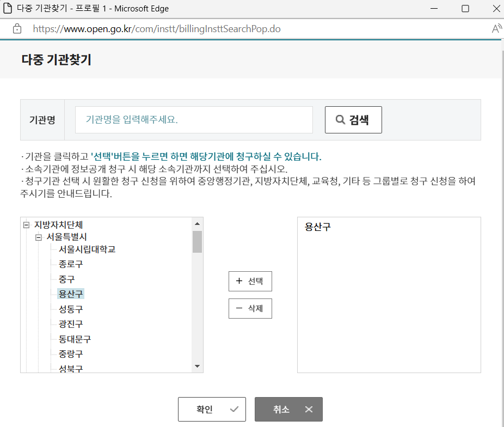Collapse the 지방자치단체 tree node

tap(26, 225)
